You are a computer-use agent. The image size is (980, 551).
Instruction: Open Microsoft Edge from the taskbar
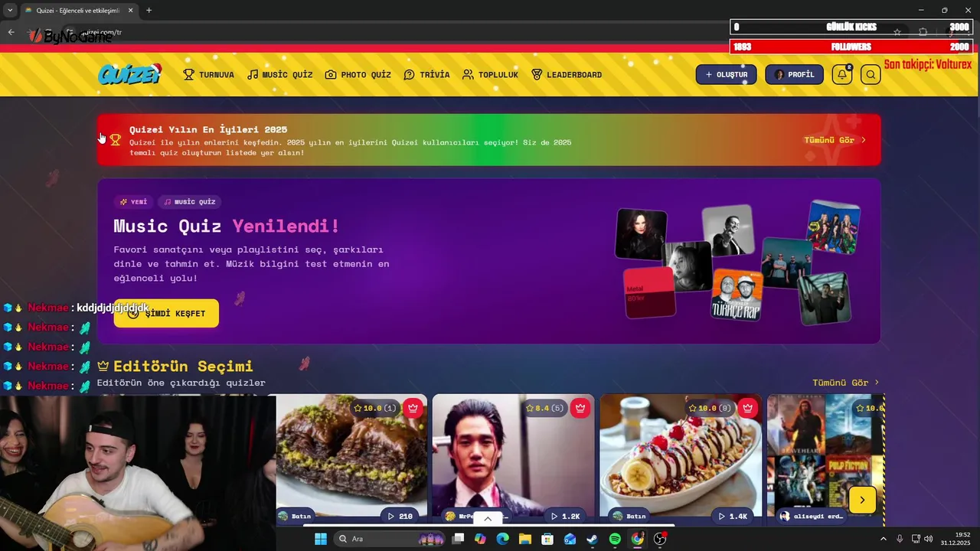[x=502, y=539]
